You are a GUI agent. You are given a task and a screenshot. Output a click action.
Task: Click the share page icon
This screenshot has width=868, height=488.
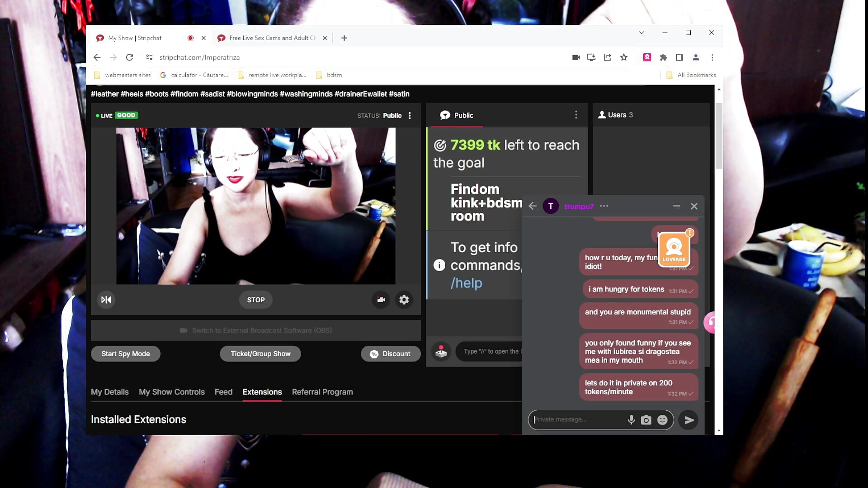[608, 57]
